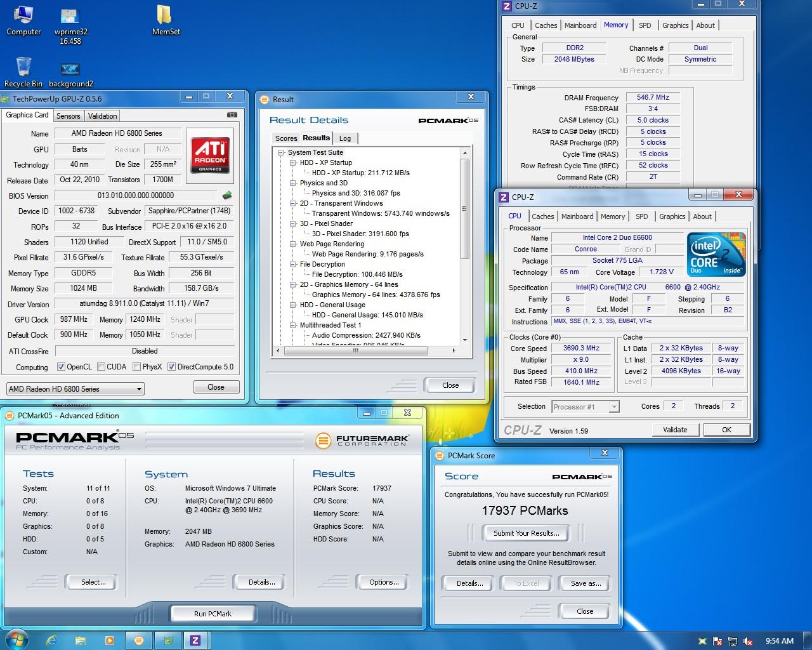
Task: Switch to CPU-Z taskbar button
Action: point(196,640)
